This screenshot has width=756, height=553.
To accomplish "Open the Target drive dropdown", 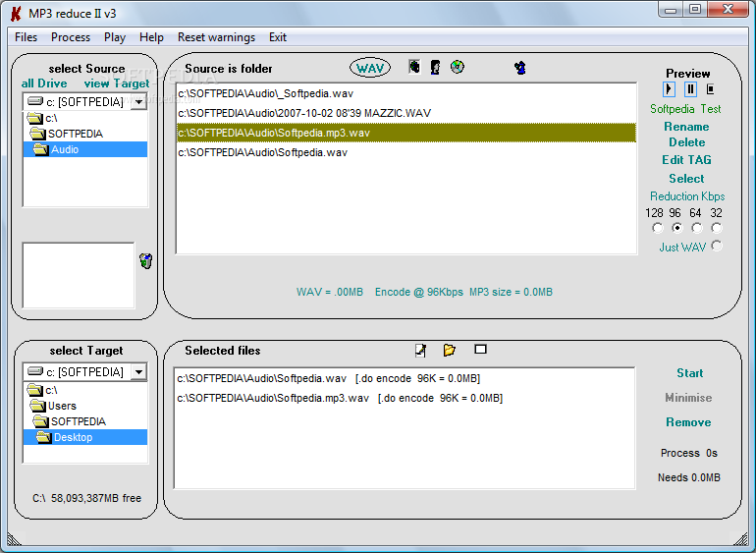I will tap(138, 372).
